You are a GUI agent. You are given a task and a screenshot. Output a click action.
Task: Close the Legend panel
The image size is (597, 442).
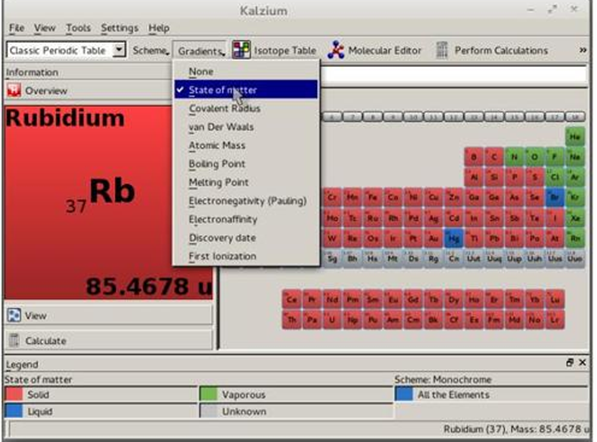pyautogui.click(x=582, y=362)
